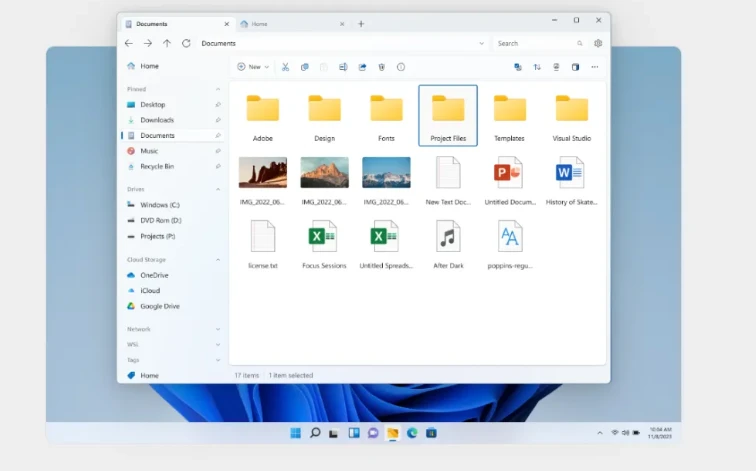This screenshot has height=471, width=756.
Task: Open OneDrive in sidebar
Action: [x=172, y=275]
